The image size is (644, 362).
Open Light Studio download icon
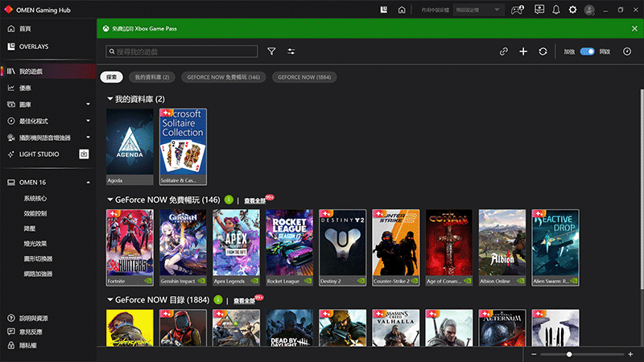click(84, 154)
